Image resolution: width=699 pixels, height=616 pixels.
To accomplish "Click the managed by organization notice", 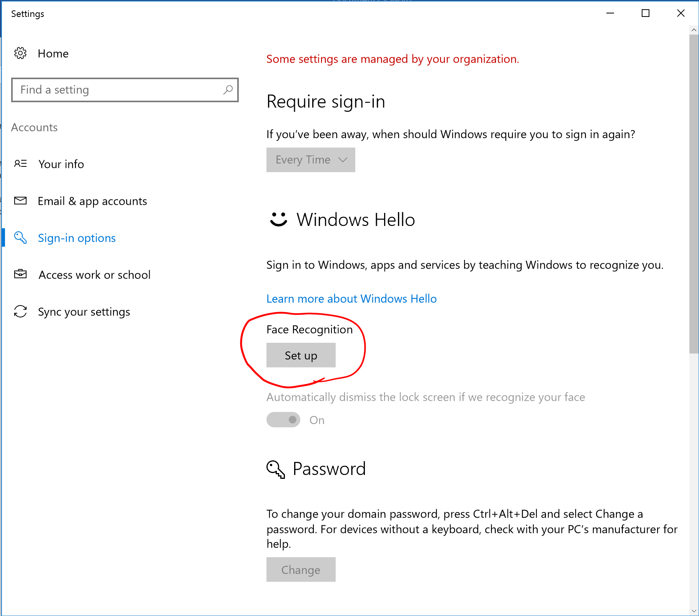I will click(393, 59).
